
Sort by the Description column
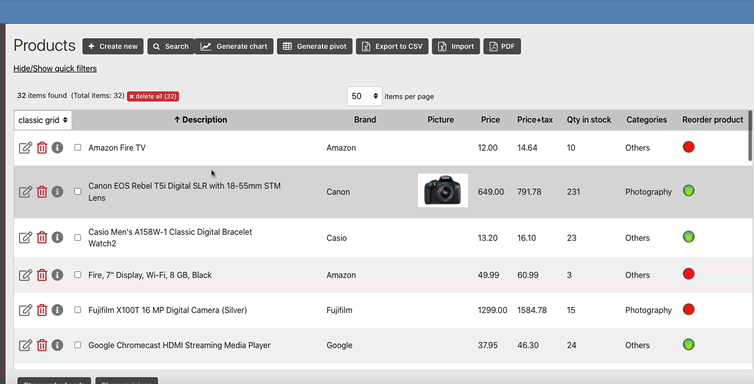click(x=201, y=120)
